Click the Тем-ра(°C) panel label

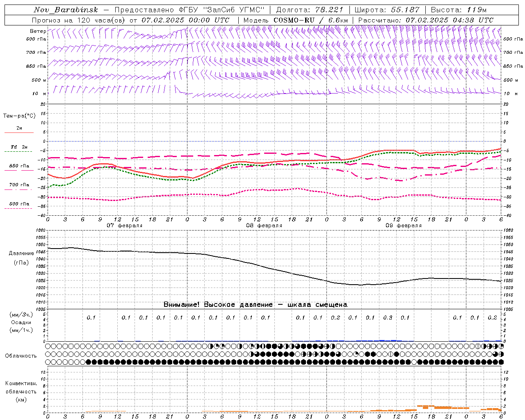19,116
